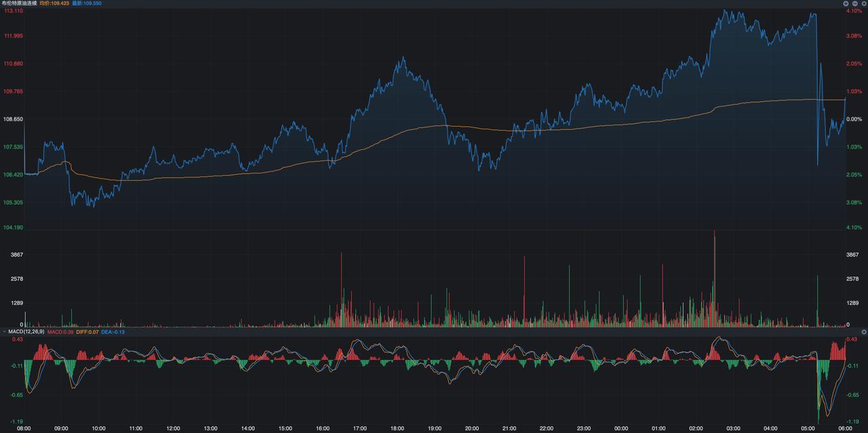
Task: Click the 107.535 left price axis label
Action: (14, 146)
